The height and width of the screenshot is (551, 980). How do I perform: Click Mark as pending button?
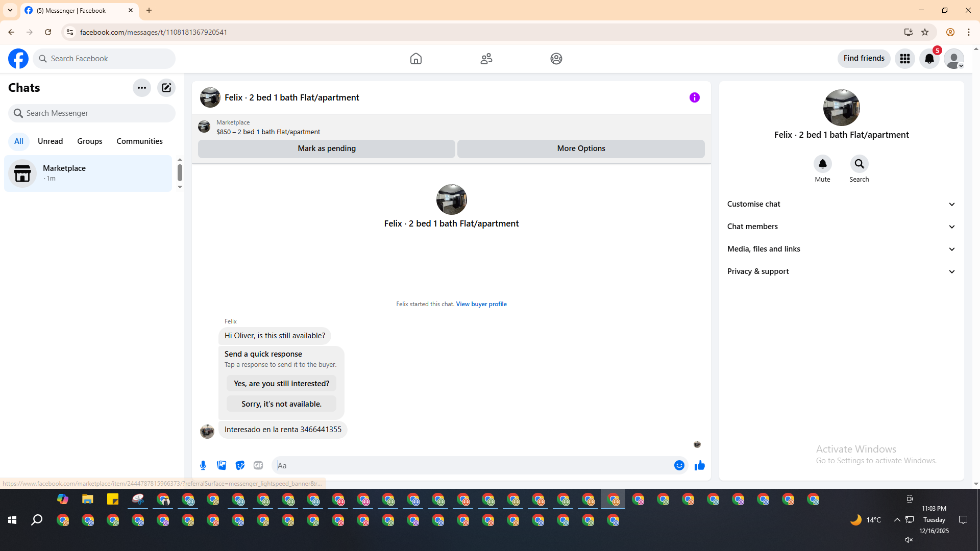(x=327, y=148)
